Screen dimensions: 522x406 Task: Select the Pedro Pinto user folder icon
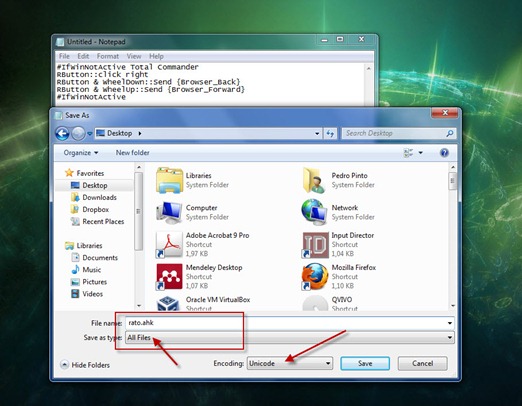pos(314,180)
